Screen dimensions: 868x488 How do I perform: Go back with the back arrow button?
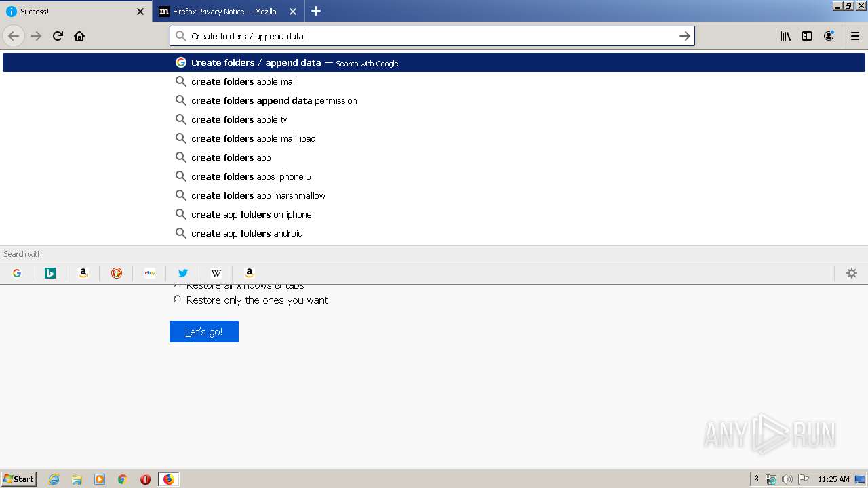click(14, 36)
